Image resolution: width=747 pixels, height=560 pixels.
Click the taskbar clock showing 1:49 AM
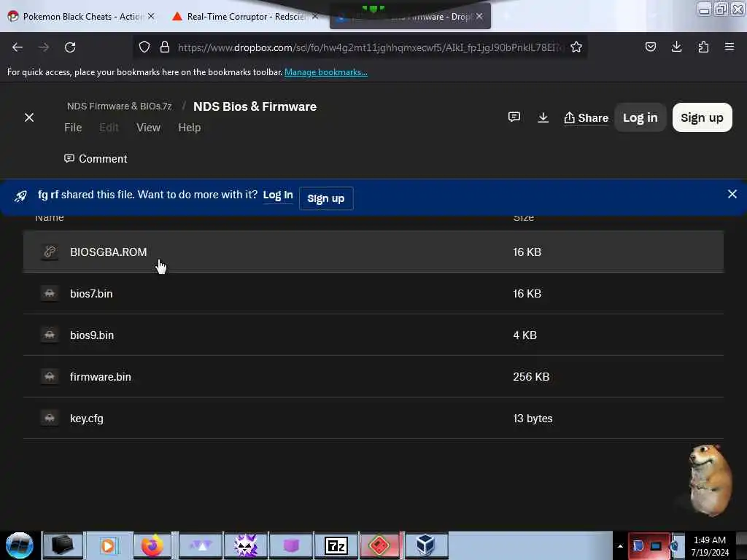tap(710, 546)
